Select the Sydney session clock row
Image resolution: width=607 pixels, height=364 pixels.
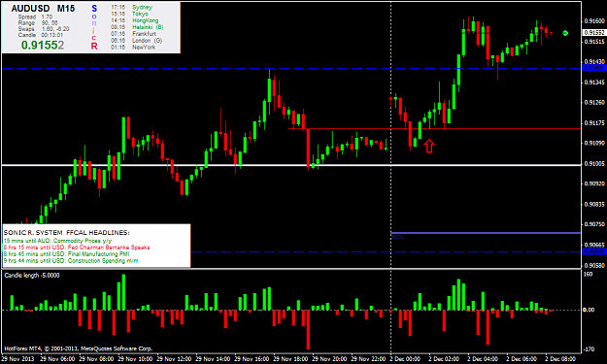[132, 8]
